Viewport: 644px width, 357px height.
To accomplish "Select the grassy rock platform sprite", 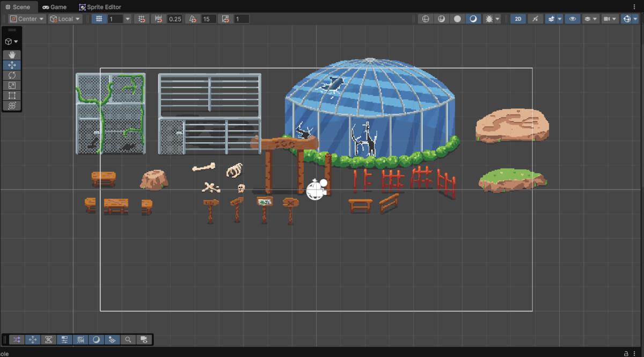I will click(x=513, y=180).
